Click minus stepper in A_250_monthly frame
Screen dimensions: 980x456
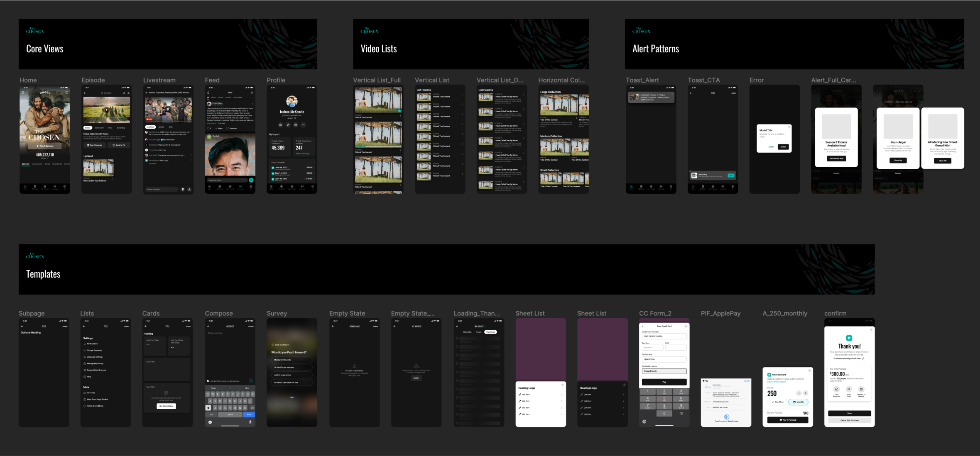[x=799, y=393]
